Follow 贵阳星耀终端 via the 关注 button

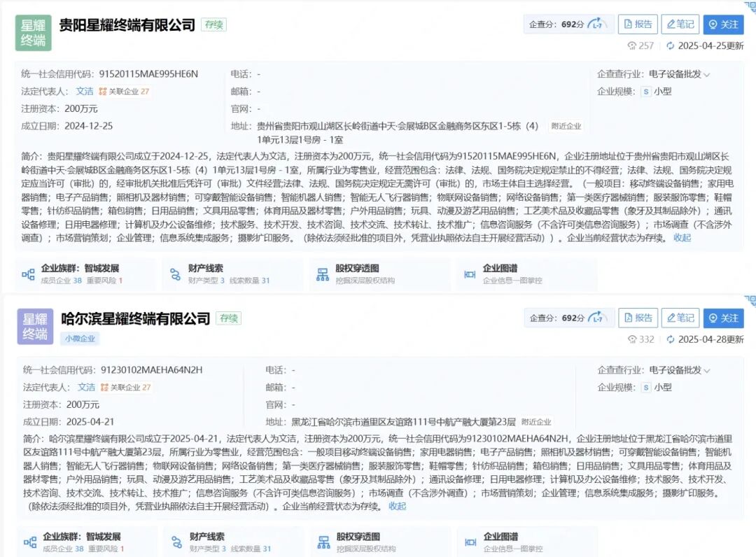point(724,24)
